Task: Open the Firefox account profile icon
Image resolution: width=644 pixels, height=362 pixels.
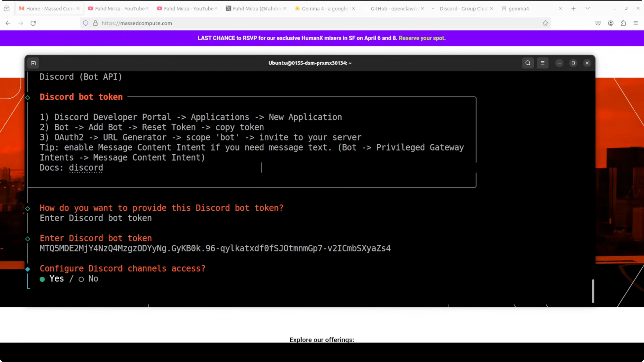Action: tap(611, 23)
